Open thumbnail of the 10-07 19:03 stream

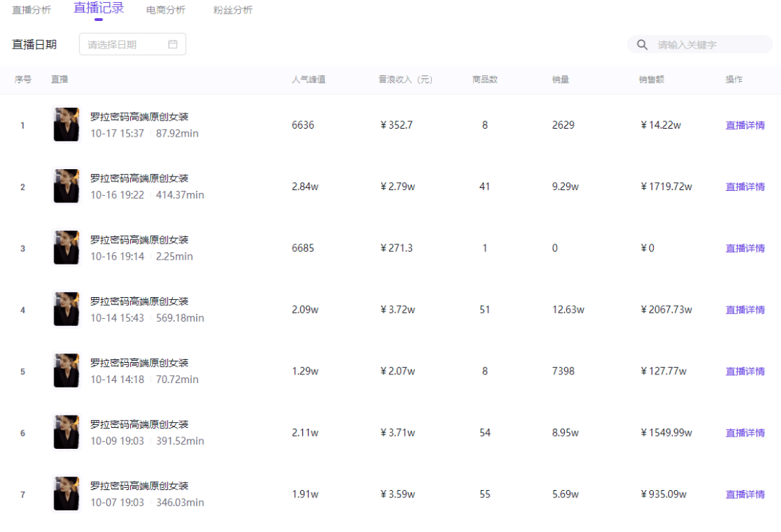click(x=67, y=493)
